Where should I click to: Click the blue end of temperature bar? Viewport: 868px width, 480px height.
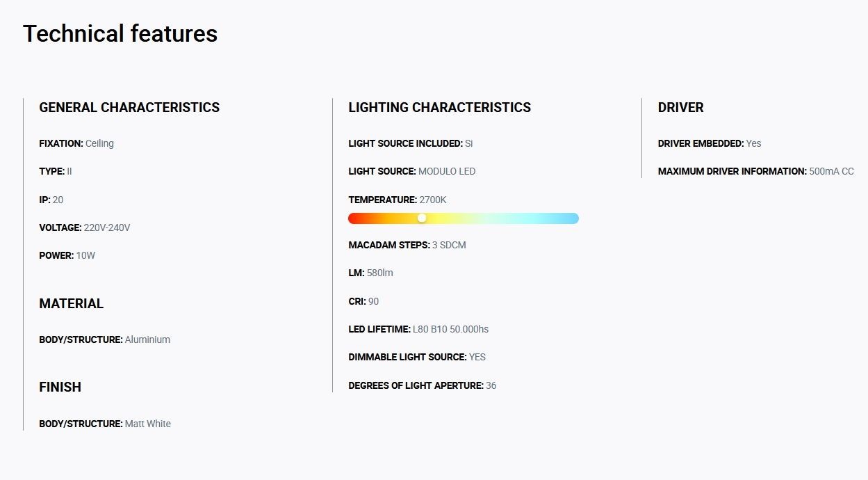[x=572, y=218]
